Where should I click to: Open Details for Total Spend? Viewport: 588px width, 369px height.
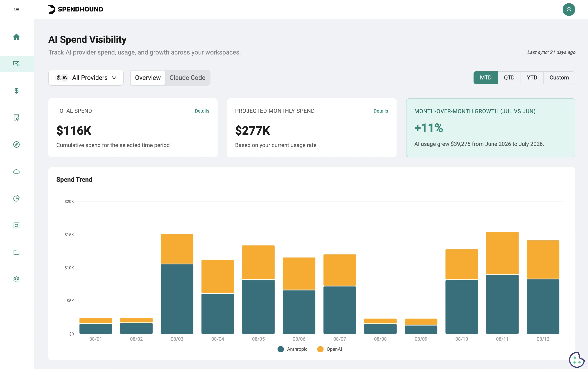(202, 111)
